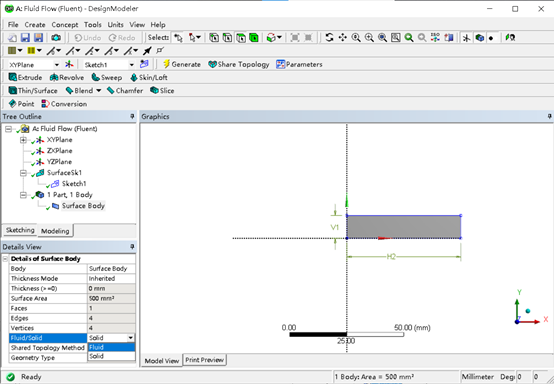The height and width of the screenshot is (384, 554).
Task: Toggle the green bodies selection filter
Action: click(254, 37)
